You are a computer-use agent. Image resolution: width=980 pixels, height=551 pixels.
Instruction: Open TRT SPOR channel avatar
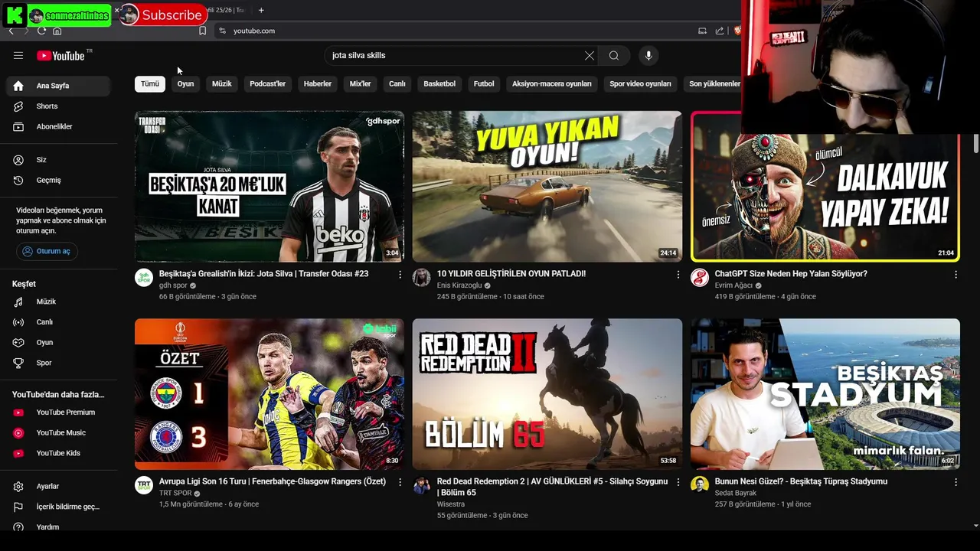click(x=144, y=485)
